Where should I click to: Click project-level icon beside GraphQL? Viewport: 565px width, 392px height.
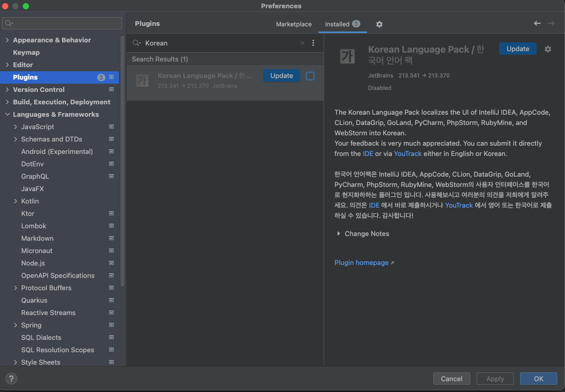pyautogui.click(x=111, y=177)
